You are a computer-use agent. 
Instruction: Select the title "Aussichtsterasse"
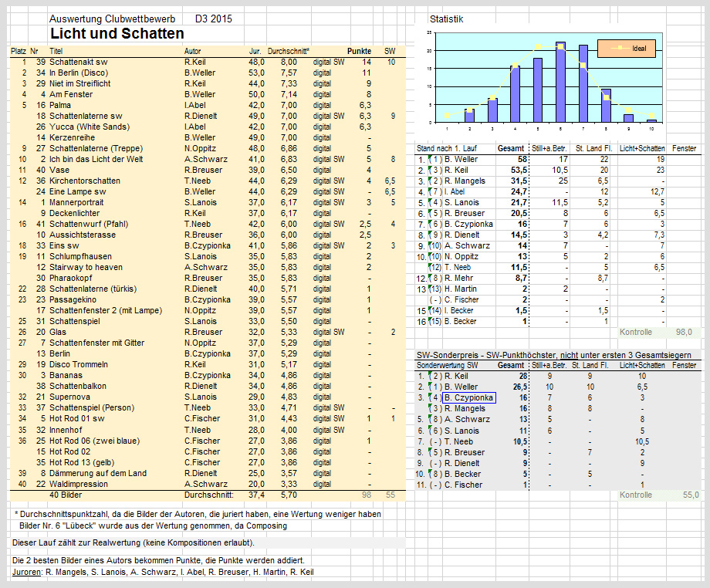[83, 235]
